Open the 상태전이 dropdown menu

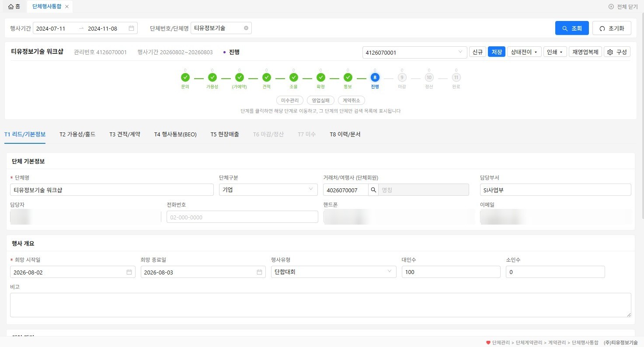(524, 52)
